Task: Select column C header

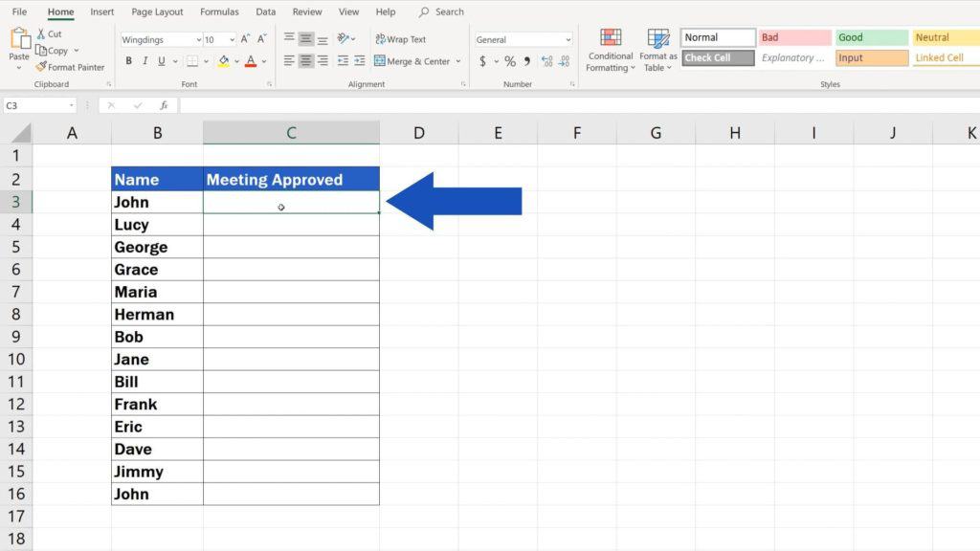Action: click(291, 132)
